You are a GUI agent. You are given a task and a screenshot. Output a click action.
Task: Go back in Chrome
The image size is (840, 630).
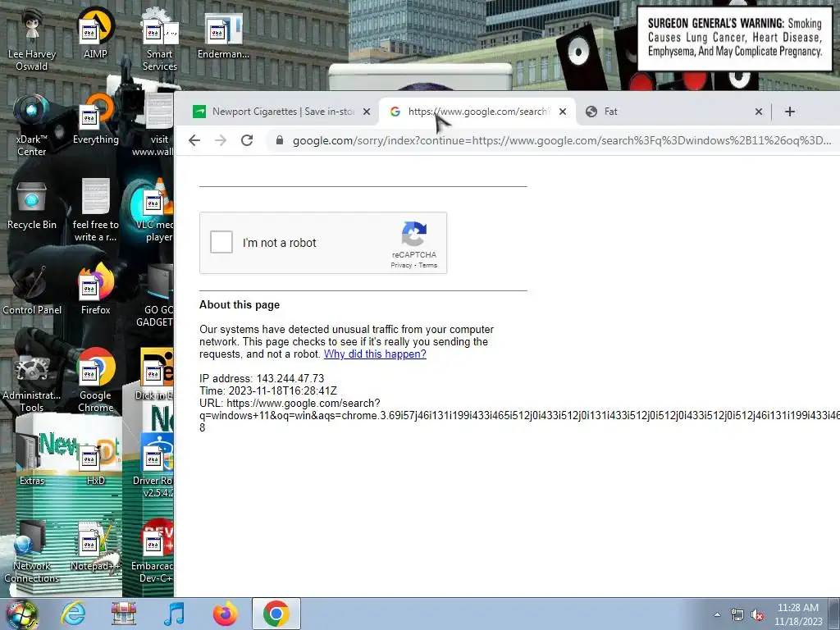194,140
